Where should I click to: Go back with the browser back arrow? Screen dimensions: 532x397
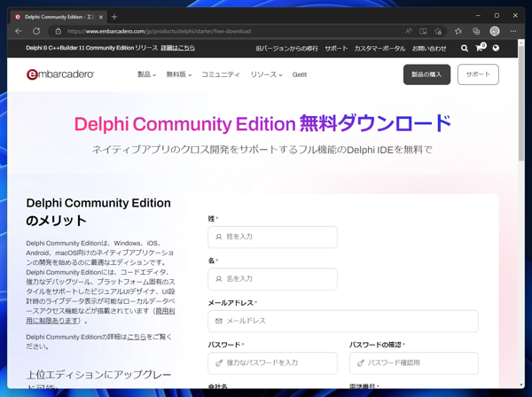pos(19,31)
